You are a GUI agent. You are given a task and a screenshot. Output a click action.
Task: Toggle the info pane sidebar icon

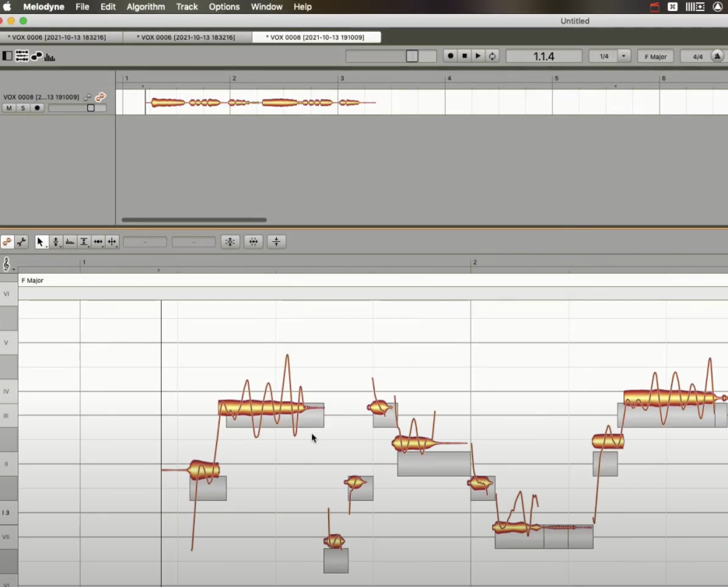[8, 56]
